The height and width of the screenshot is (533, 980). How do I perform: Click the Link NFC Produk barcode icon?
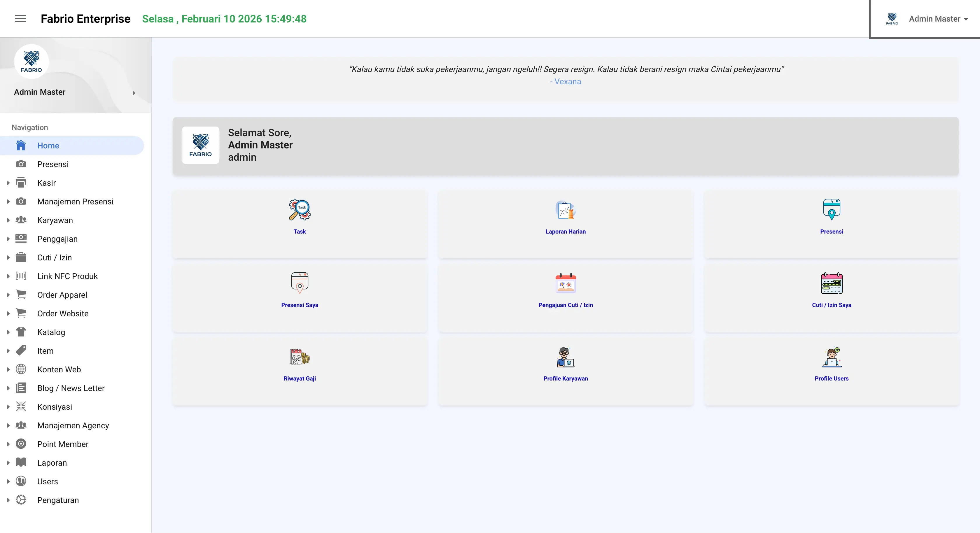point(21,276)
